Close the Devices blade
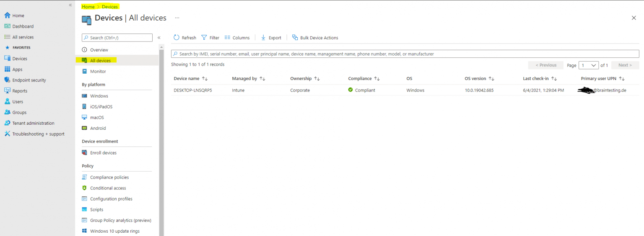 [634, 18]
